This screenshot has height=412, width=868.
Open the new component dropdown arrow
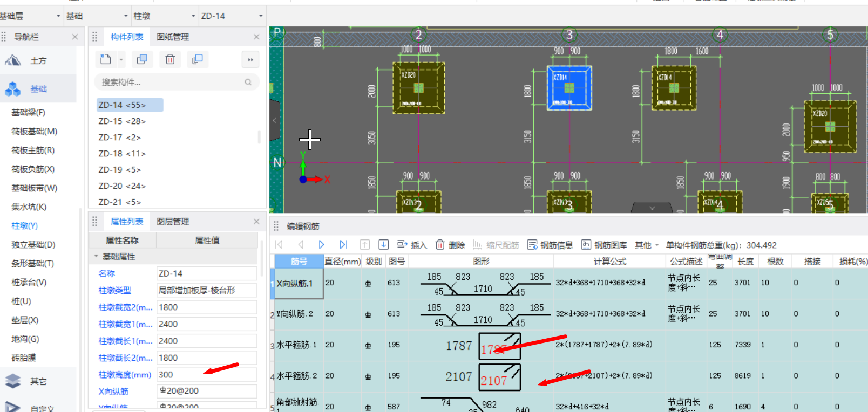(121, 60)
